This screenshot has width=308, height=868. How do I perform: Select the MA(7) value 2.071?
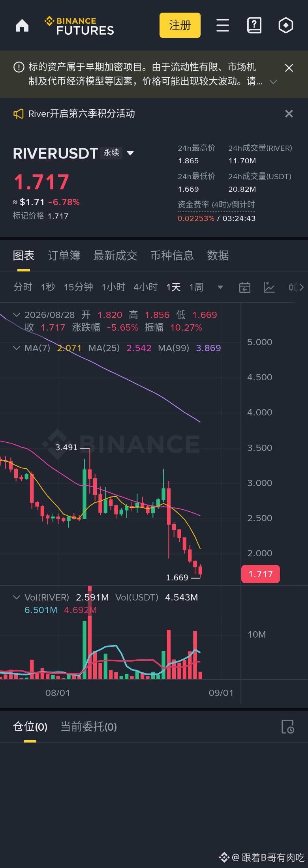click(x=69, y=348)
